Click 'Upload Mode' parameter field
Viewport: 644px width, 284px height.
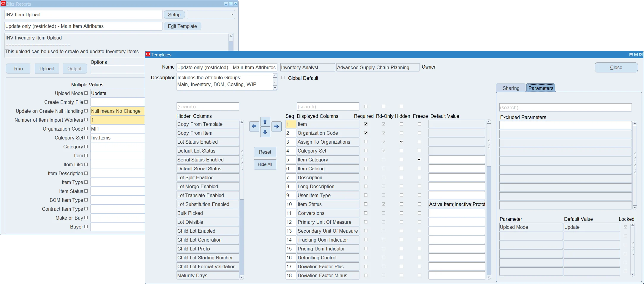(531, 227)
